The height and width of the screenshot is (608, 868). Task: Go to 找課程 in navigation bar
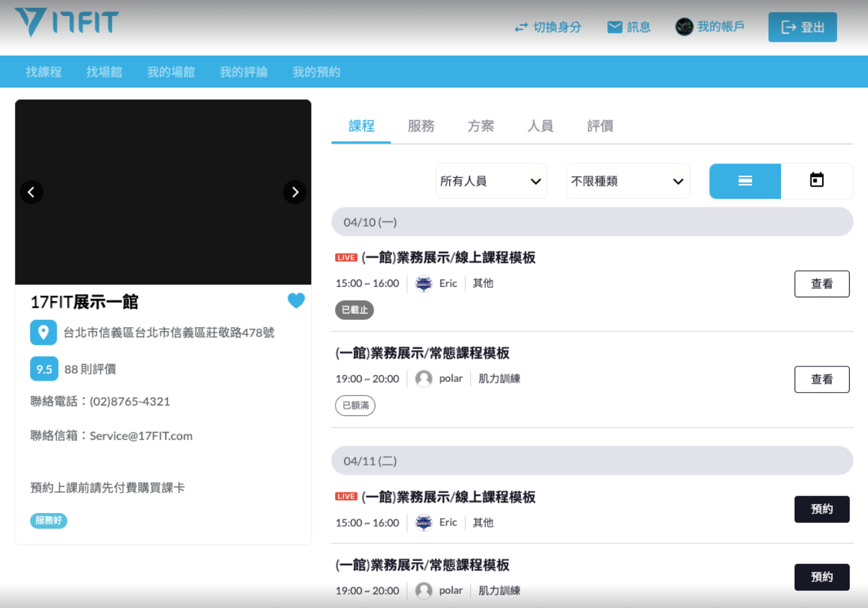pos(43,72)
